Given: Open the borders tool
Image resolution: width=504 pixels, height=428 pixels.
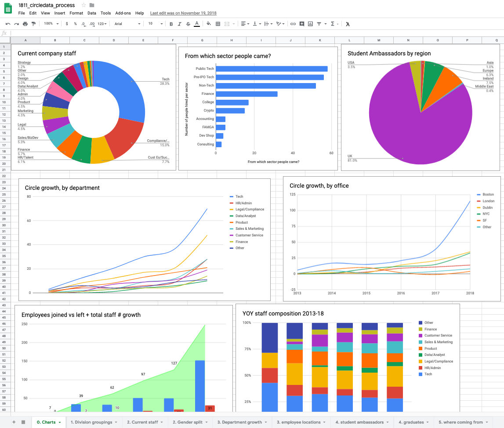Looking at the screenshot, I should pos(218,24).
